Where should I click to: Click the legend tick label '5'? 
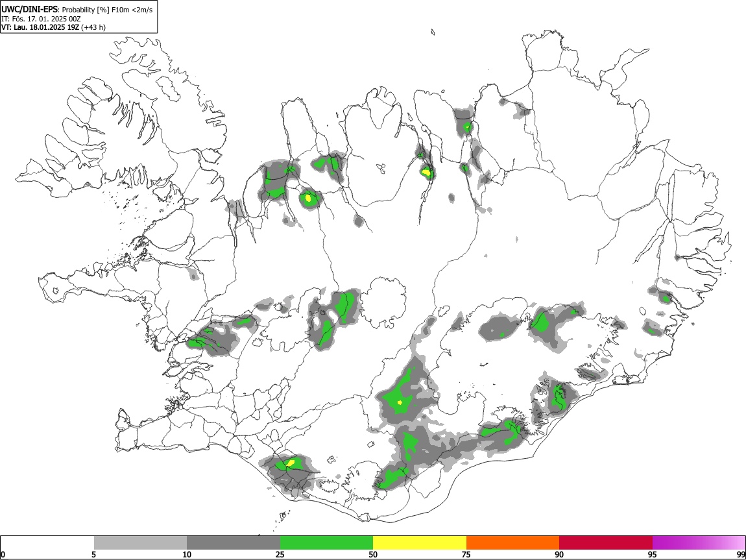pyautogui.click(x=93, y=555)
